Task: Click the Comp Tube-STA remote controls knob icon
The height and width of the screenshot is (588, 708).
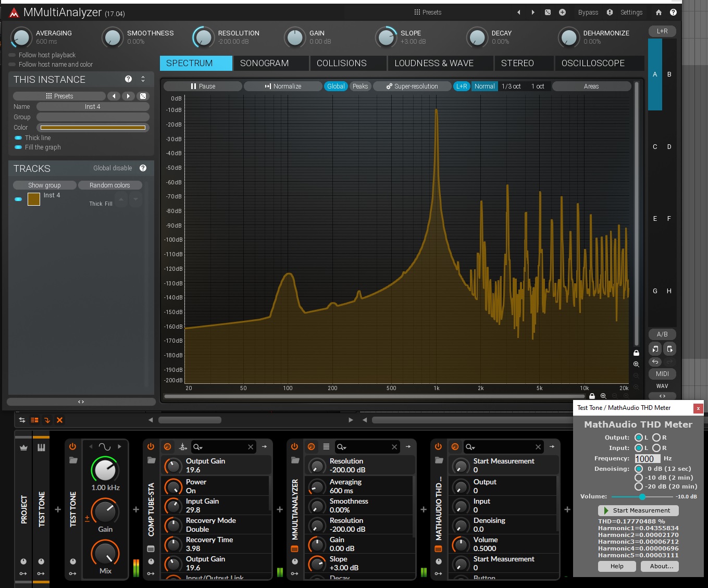Action: click(167, 447)
